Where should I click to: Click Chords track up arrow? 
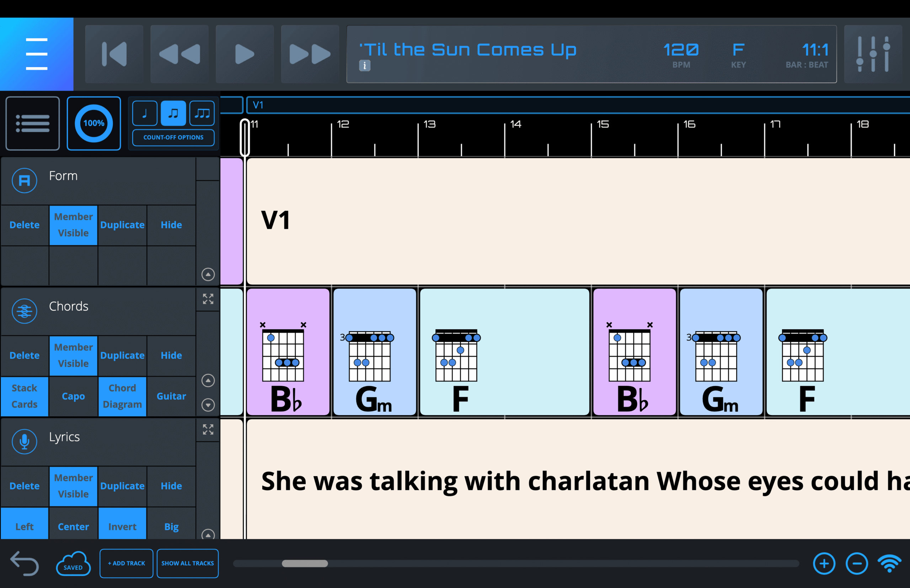208,380
